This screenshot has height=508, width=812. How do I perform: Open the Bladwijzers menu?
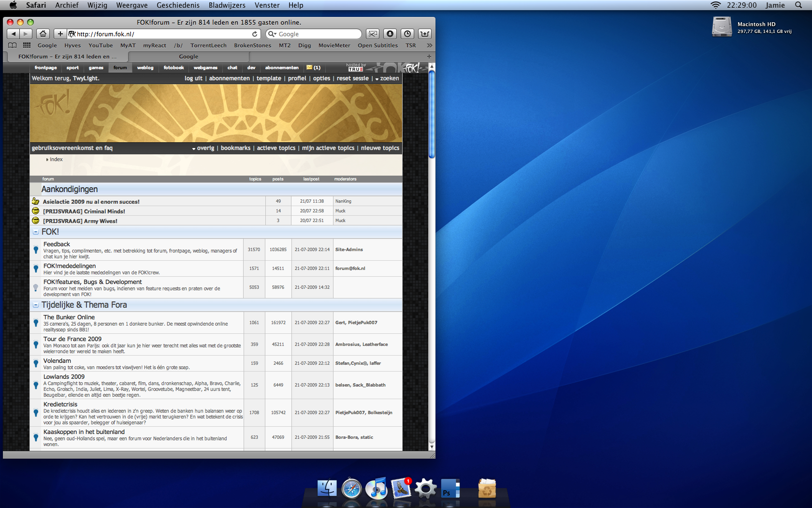(227, 5)
